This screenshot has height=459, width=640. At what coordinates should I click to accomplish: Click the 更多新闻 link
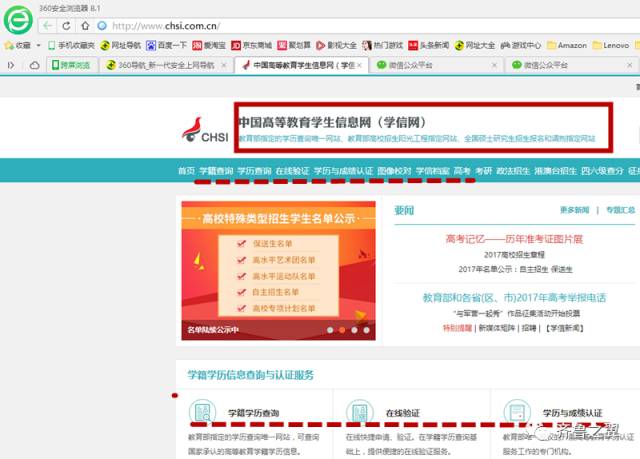[575, 210]
